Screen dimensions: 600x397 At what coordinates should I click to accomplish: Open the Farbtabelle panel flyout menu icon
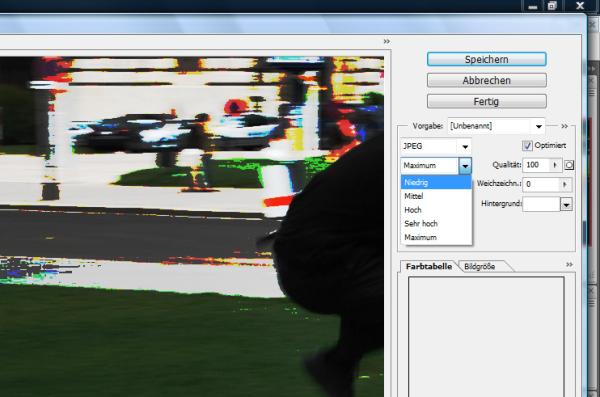pyautogui.click(x=569, y=265)
